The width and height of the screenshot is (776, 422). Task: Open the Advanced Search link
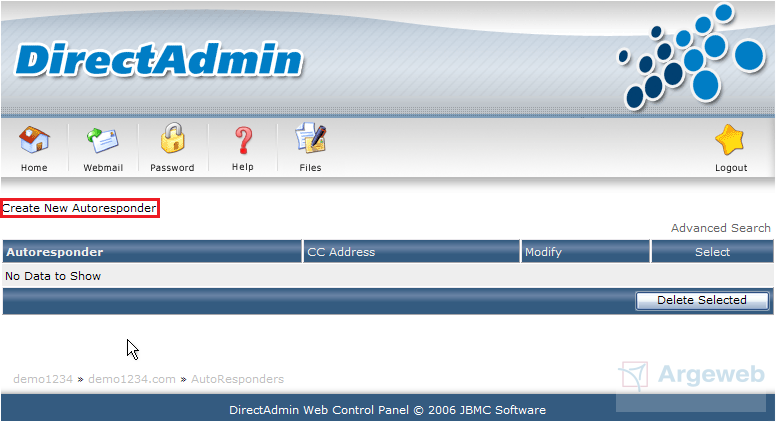pyautogui.click(x=721, y=228)
